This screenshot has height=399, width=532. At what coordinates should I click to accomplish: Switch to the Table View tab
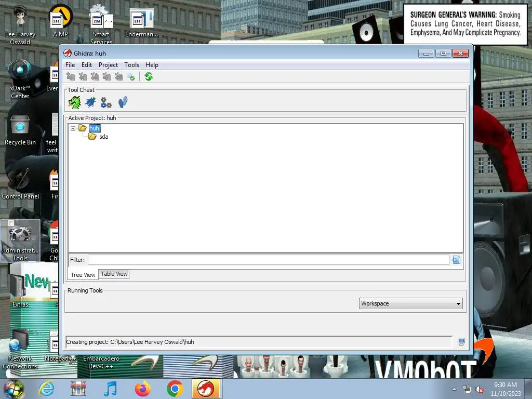click(114, 274)
